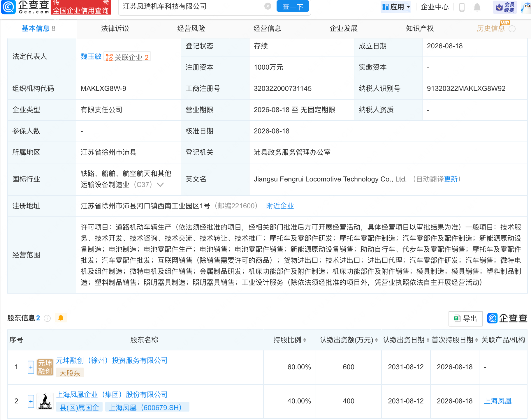Click the 导出 export button
Viewport: 531px width, 420px height.
click(x=465, y=319)
